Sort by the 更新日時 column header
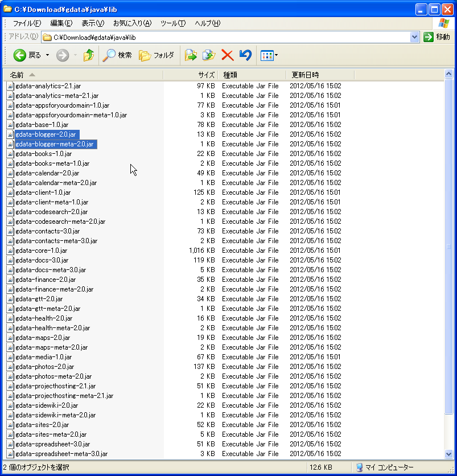 (320, 75)
